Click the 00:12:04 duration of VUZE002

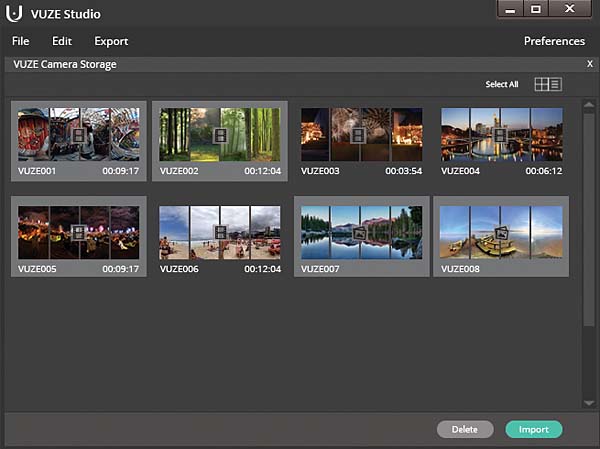tap(262, 171)
